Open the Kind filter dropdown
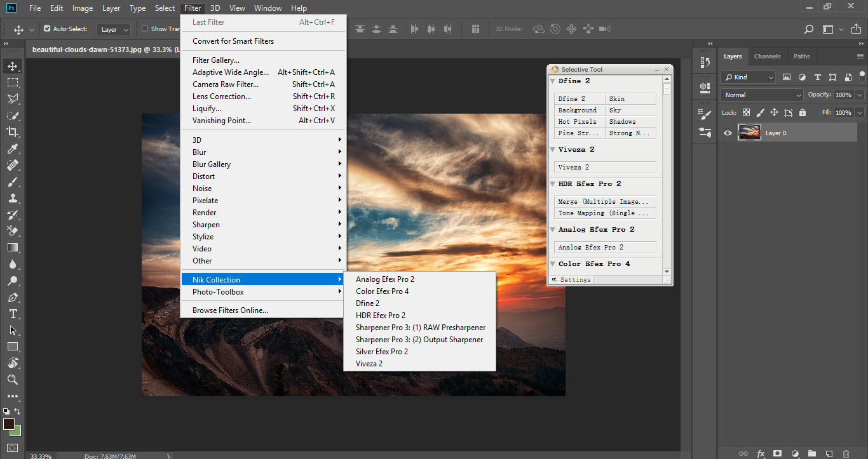 [749, 77]
